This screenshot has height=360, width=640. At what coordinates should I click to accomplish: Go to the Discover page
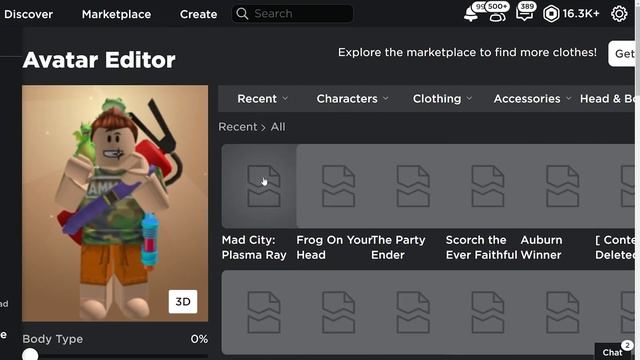28,14
